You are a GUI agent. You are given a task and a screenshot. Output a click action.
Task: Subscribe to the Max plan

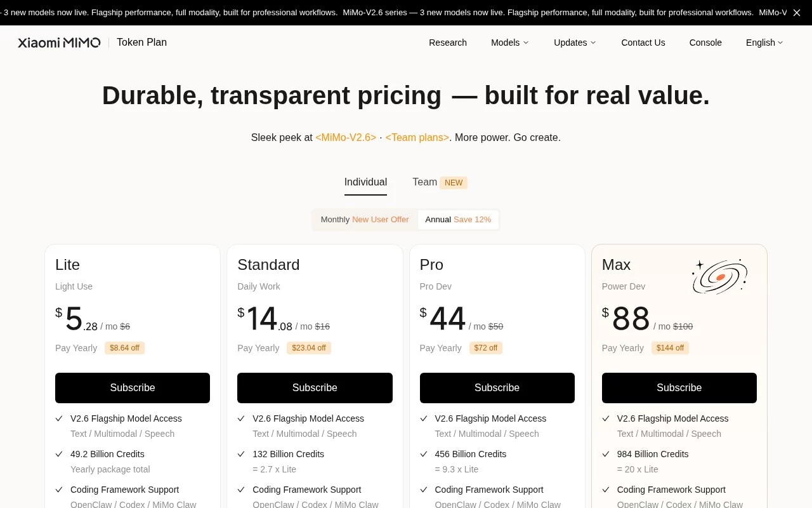pyautogui.click(x=679, y=388)
